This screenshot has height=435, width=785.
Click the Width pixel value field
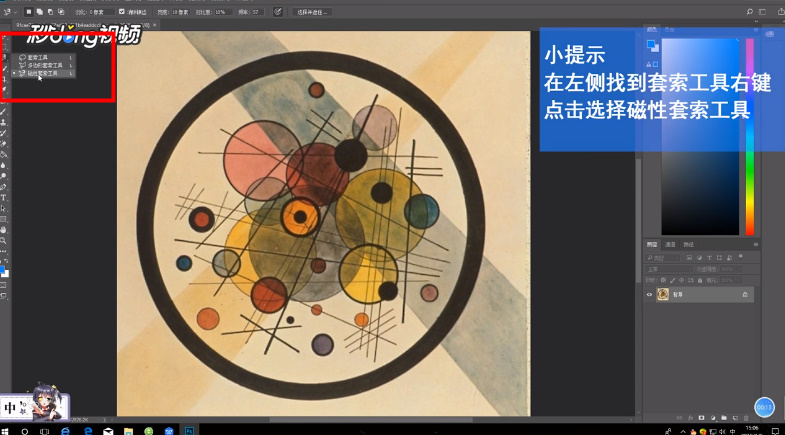click(180, 12)
